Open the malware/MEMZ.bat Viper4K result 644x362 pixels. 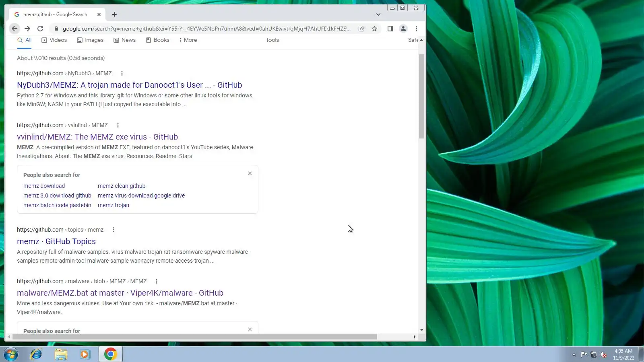[x=120, y=293]
